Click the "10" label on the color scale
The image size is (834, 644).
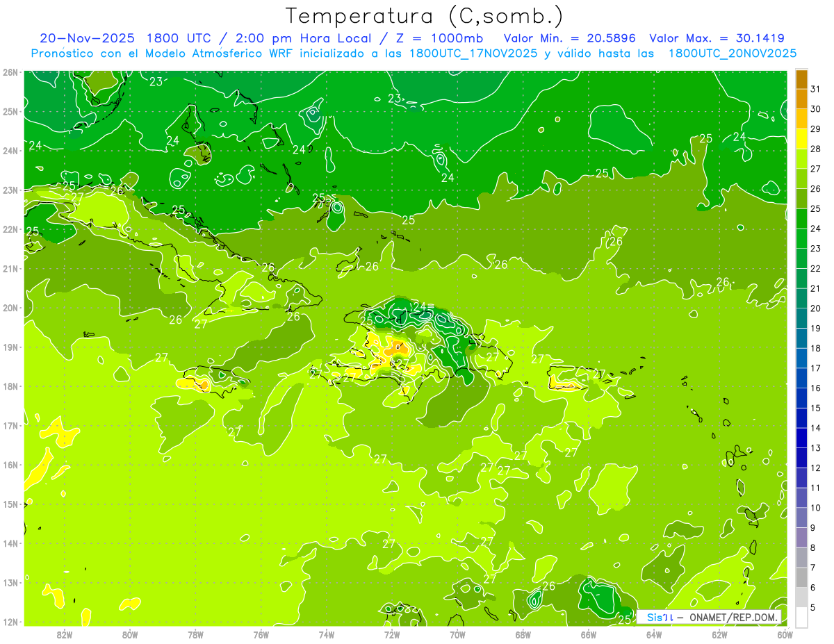(x=816, y=508)
